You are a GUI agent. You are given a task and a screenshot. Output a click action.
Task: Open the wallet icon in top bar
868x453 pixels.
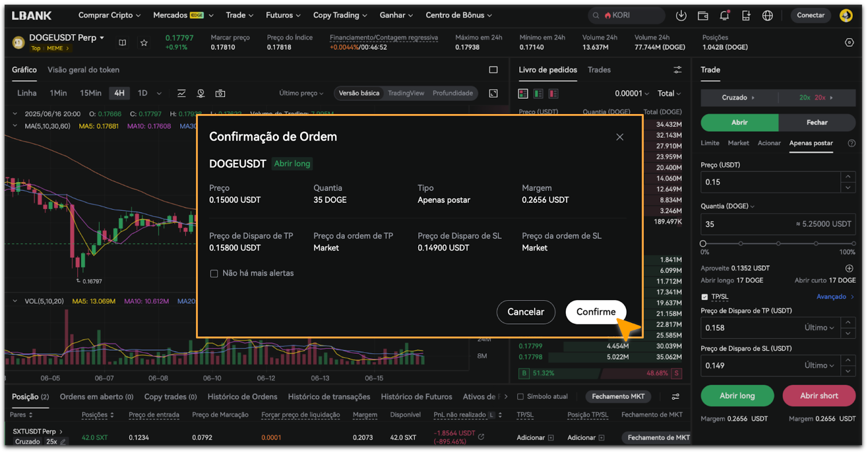click(x=703, y=16)
